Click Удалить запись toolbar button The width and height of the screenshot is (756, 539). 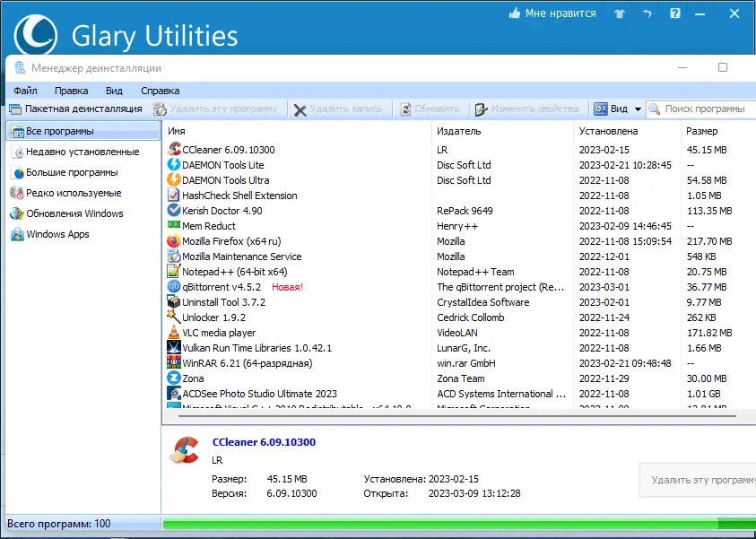[338, 109]
